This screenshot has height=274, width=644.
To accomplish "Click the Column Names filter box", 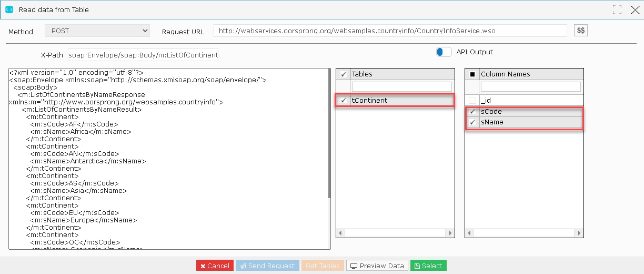I will click(x=530, y=86).
